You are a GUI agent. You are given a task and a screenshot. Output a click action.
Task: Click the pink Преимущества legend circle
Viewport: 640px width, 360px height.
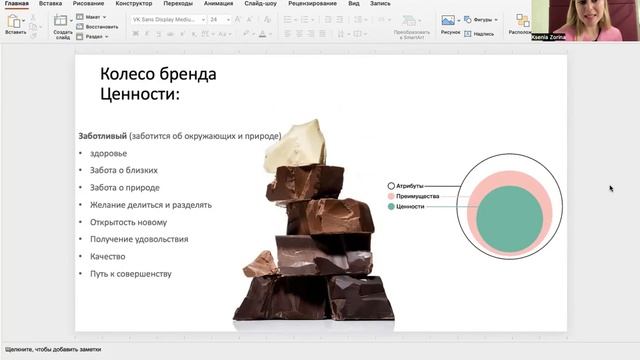391,196
